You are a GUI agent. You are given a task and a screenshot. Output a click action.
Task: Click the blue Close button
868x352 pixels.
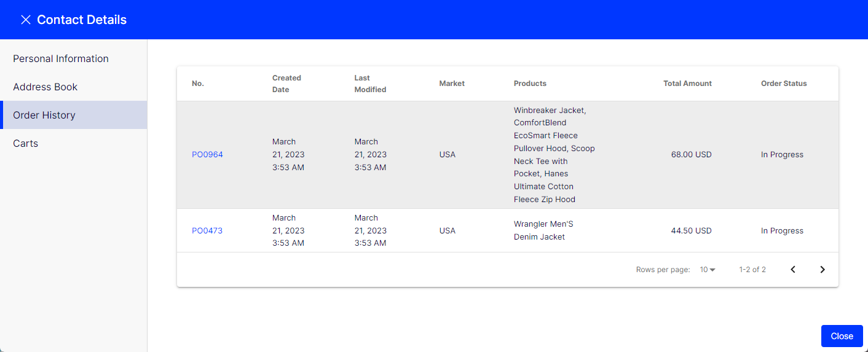(842, 336)
